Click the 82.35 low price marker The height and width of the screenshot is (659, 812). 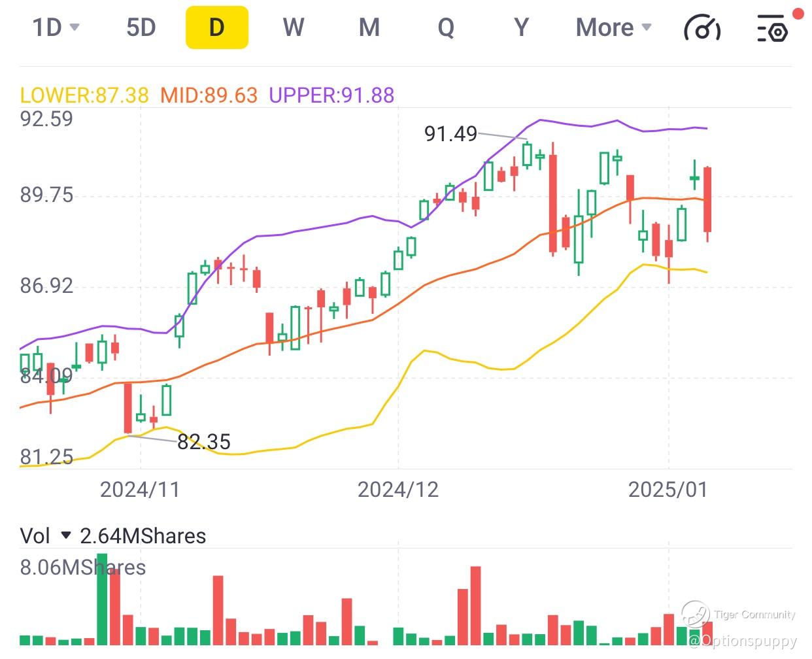(x=204, y=442)
